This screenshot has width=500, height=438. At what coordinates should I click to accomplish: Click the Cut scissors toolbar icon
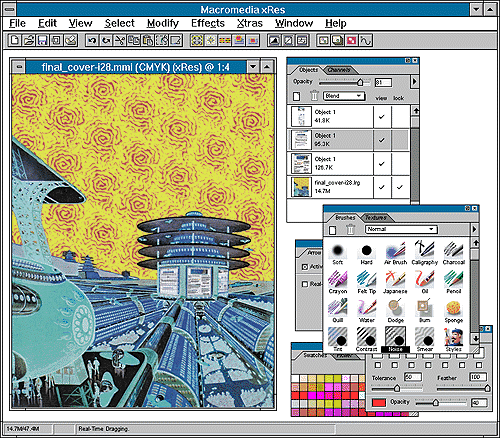pos(120,41)
